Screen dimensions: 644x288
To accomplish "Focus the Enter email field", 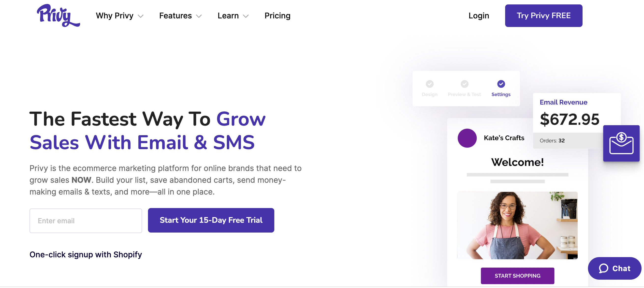I will point(86,221).
